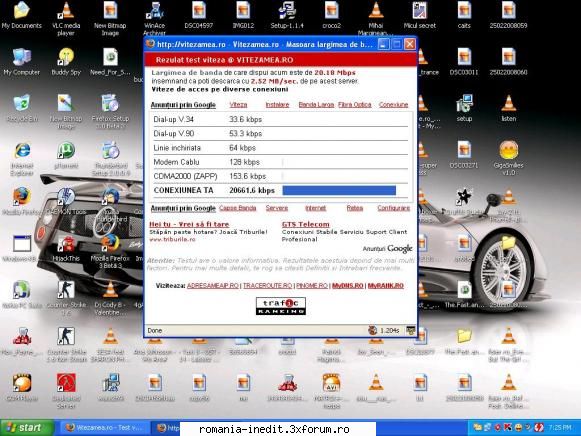The height and width of the screenshot is (436, 581).
Task: Open My Documents desktop icon
Action: click(x=21, y=16)
